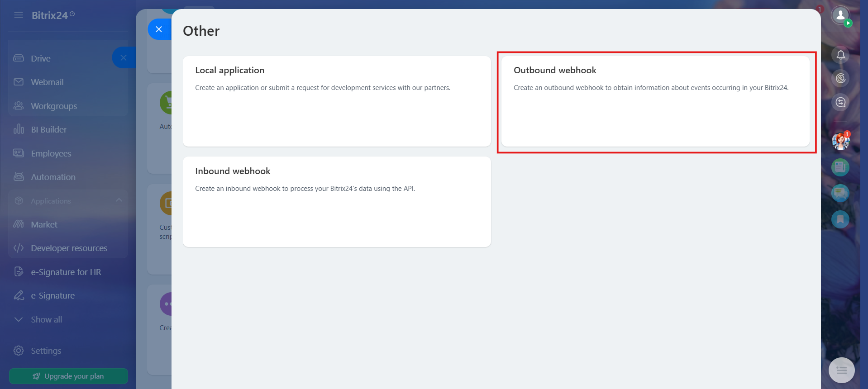Click the Employees card icon
This screenshot has width=868, height=389.
(x=19, y=153)
